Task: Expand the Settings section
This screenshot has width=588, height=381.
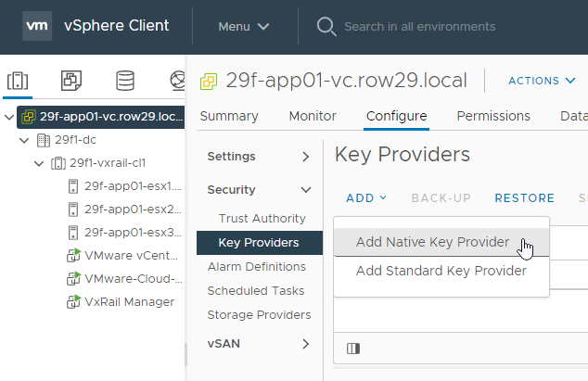Action: point(306,157)
